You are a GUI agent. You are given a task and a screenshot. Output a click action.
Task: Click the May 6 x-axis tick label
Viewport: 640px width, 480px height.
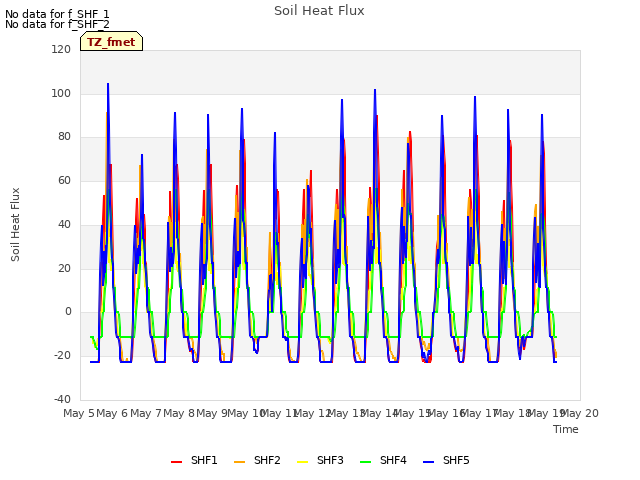pyautogui.click(x=112, y=413)
